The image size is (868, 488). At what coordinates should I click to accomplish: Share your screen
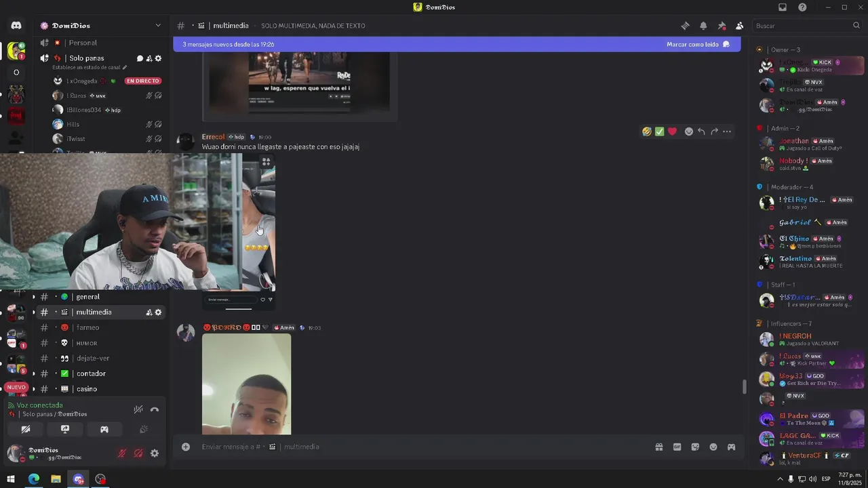(x=65, y=429)
